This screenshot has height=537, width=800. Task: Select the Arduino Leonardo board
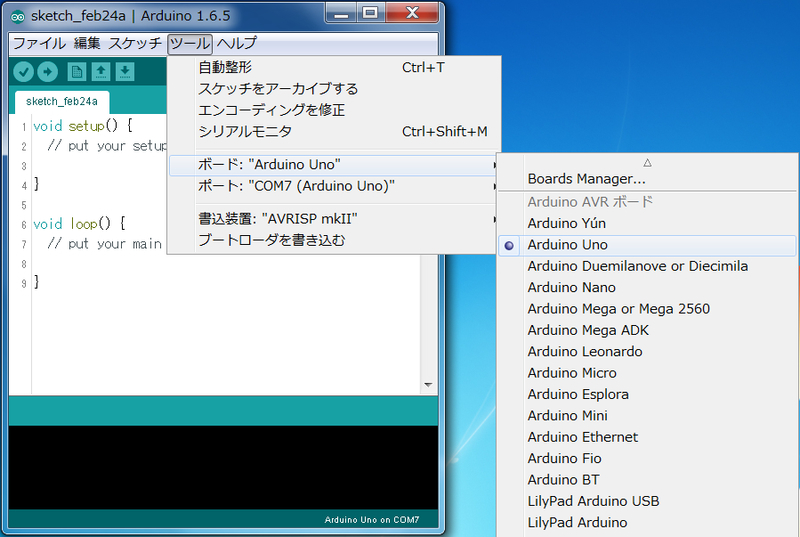(x=647, y=352)
